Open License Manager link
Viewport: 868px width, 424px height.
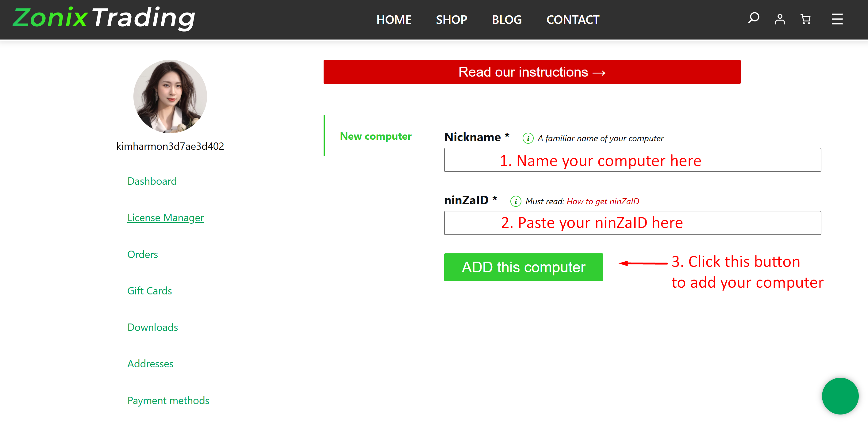click(x=165, y=218)
